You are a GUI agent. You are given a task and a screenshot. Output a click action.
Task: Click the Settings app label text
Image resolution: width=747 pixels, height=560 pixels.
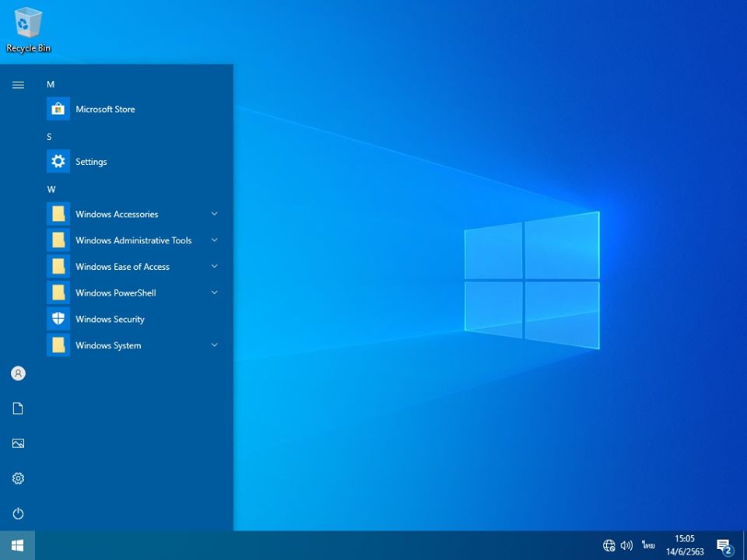91,162
